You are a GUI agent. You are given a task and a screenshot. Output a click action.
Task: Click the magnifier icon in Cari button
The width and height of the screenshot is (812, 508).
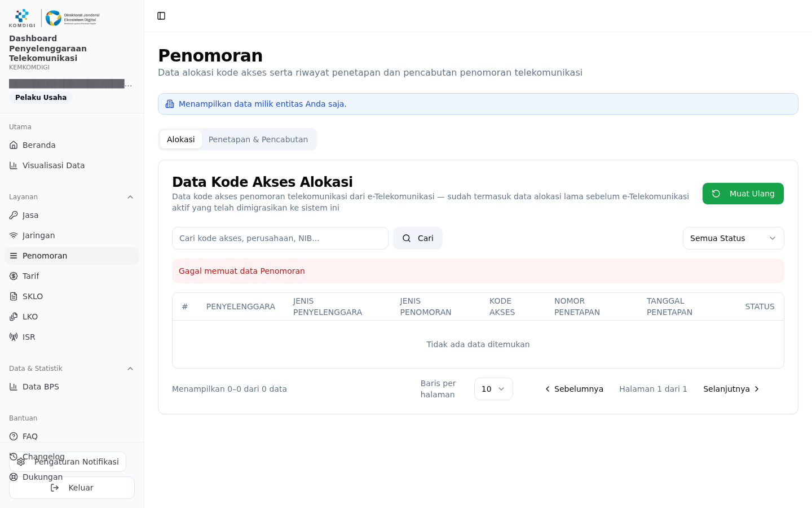click(x=407, y=238)
